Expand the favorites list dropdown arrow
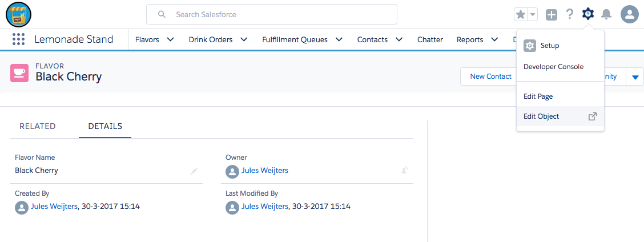This screenshot has height=242, width=644. tap(533, 15)
